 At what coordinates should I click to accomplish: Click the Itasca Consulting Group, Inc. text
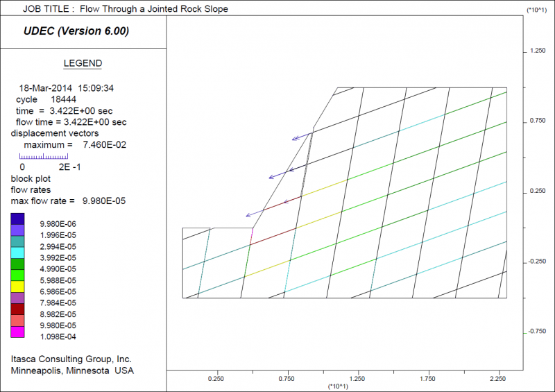tap(71, 359)
